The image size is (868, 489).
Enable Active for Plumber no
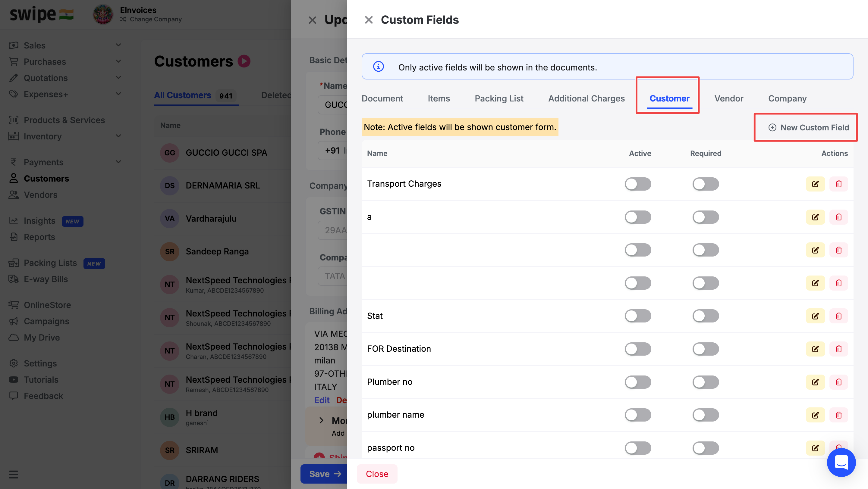click(638, 382)
